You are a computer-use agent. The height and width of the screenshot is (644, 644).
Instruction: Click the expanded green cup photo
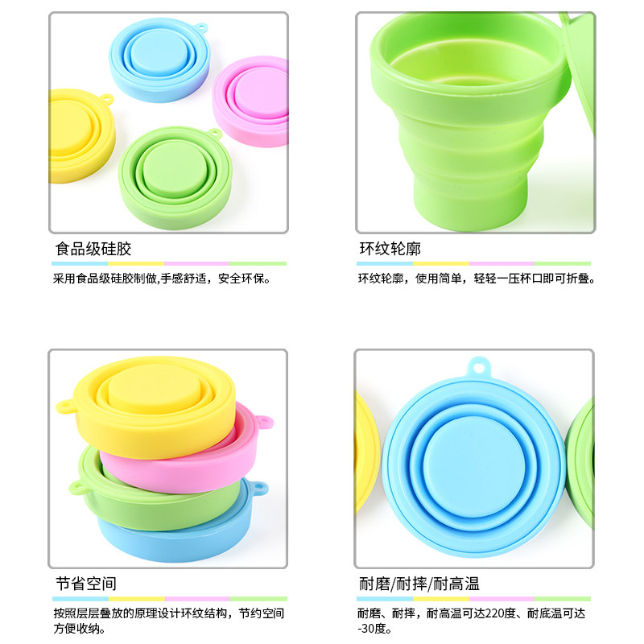point(476,122)
